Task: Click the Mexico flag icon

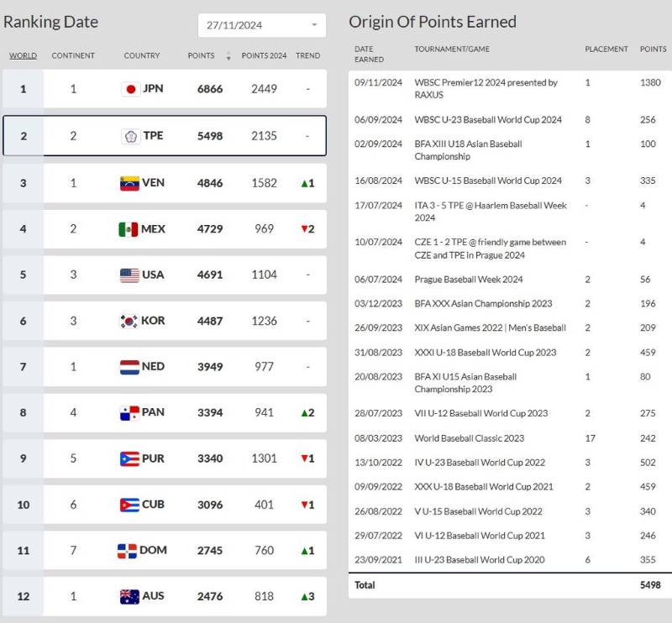Action: pyautogui.click(x=129, y=229)
